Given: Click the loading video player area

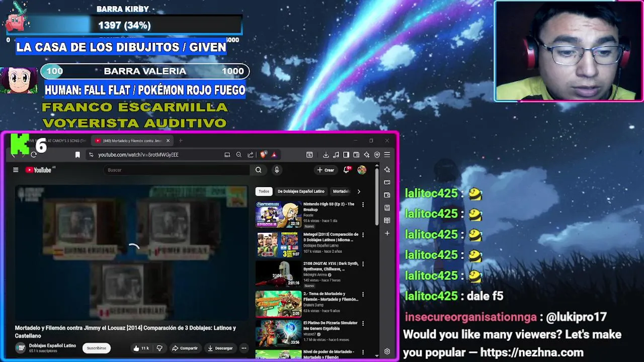Looking at the screenshot, I should pos(131,252).
